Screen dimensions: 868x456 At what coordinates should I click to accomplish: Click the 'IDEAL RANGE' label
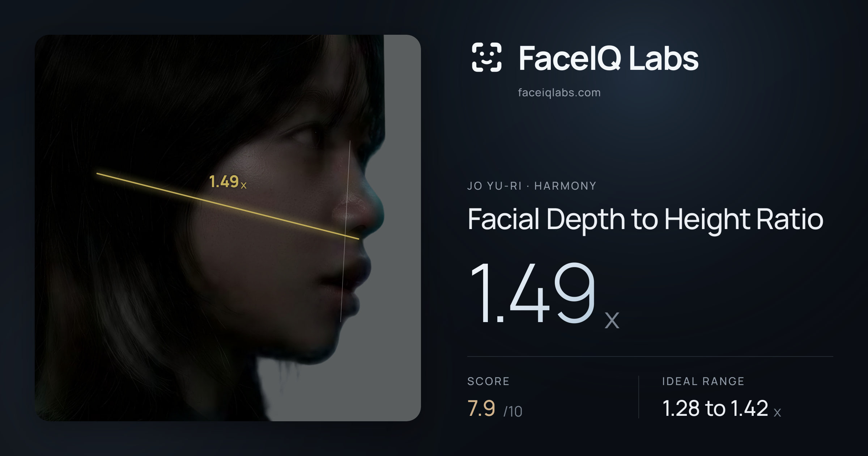click(x=703, y=381)
